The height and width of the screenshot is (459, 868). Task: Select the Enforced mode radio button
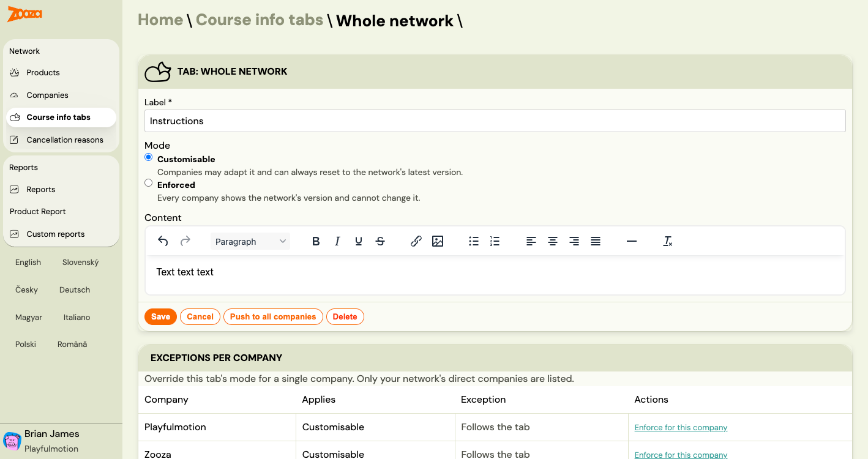click(x=148, y=183)
